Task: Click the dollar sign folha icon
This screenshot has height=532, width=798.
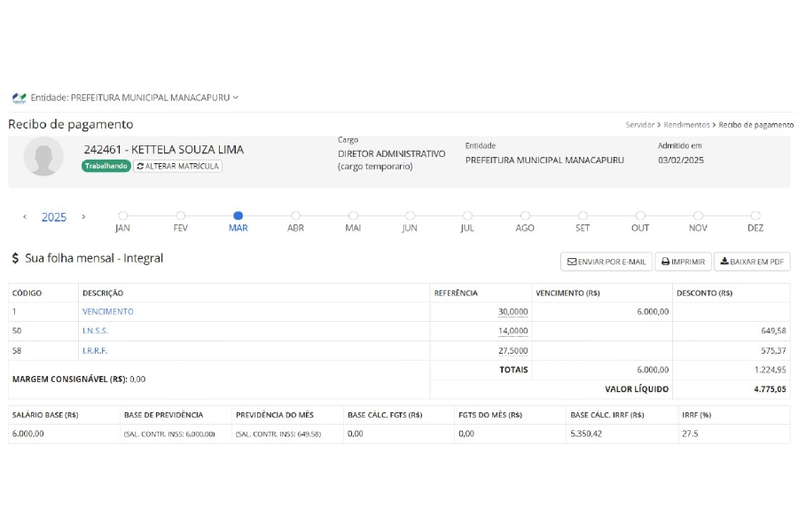Action: click(x=15, y=259)
